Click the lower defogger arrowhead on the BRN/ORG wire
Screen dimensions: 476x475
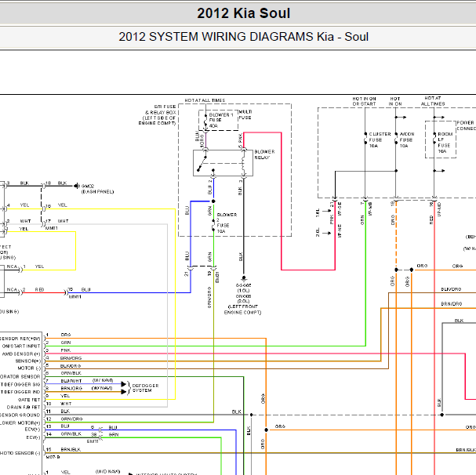pyautogui.click(x=124, y=392)
